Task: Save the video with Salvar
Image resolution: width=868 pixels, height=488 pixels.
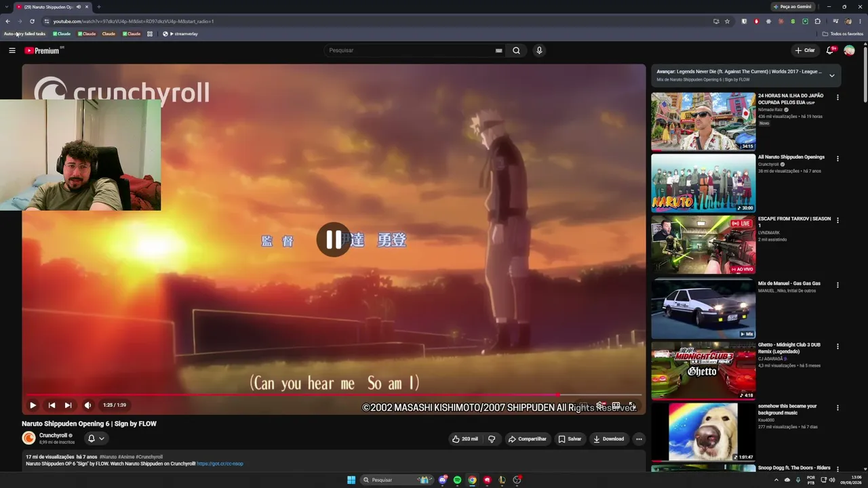Action: tap(570, 439)
